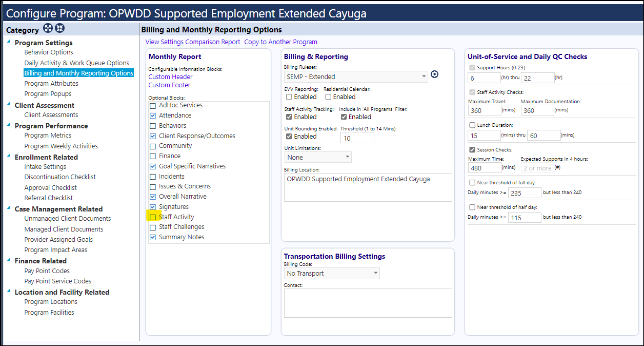Enable Near threshold of full day checkbox
The width and height of the screenshot is (644, 346).
pyautogui.click(x=472, y=182)
